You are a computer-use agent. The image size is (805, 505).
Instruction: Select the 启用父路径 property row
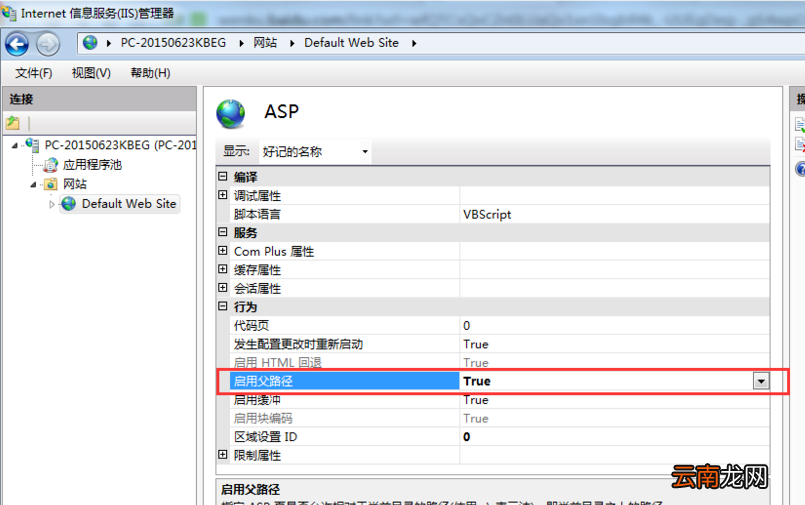pos(500,381)
